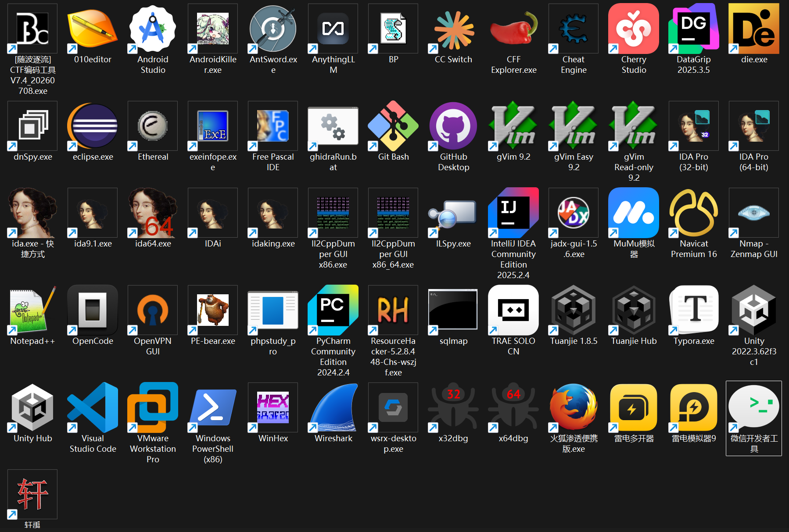Launch Visual Studio Code
Viewport: 789px width, 532px height.
tap(93, 407)
